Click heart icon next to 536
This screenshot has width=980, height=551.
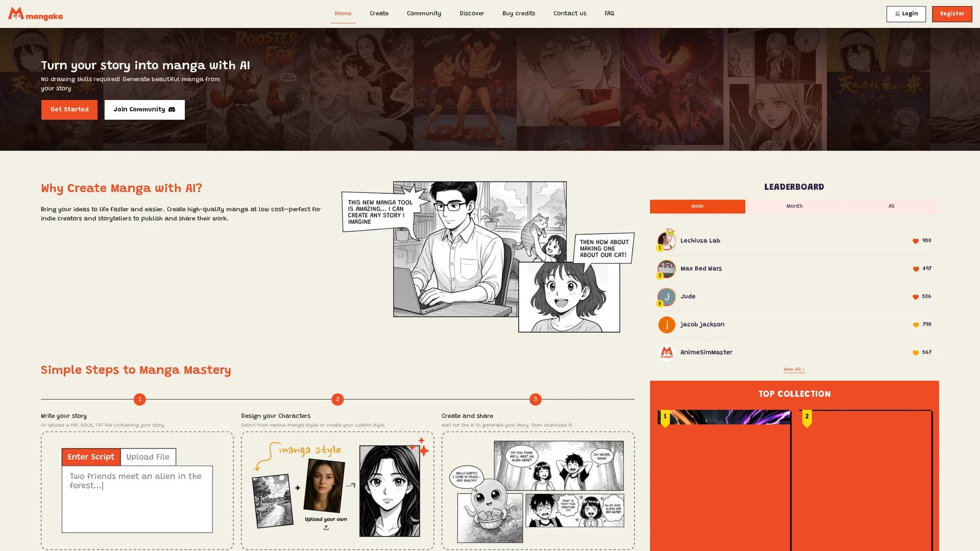pos(916,297)
